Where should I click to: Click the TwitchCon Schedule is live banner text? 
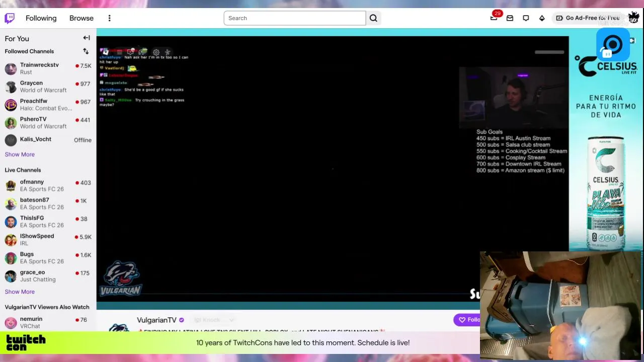[x=303, y=343]
